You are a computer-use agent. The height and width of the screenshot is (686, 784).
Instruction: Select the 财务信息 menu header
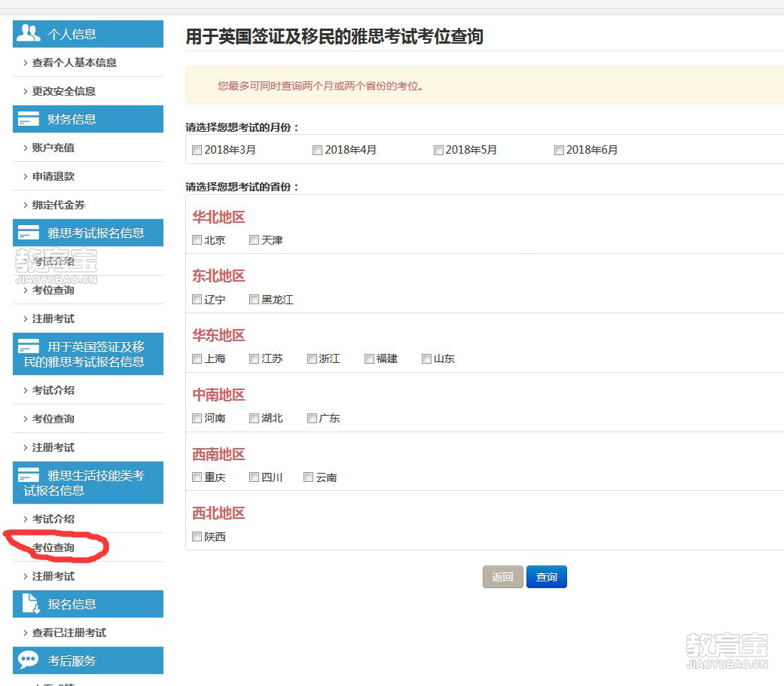point(88,119)
